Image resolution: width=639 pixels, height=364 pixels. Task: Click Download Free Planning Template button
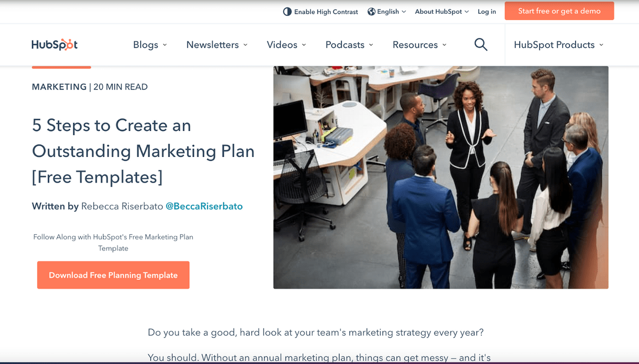click(x=113, y=275)
